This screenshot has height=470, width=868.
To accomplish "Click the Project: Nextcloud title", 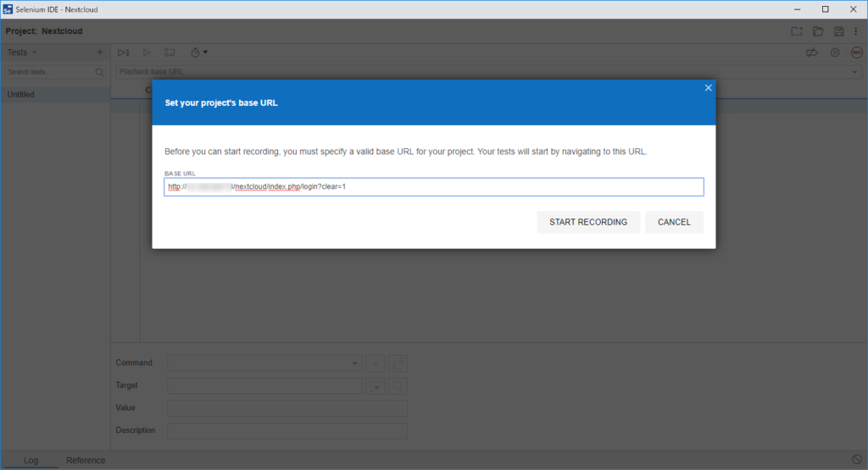I will click(44, 31).
